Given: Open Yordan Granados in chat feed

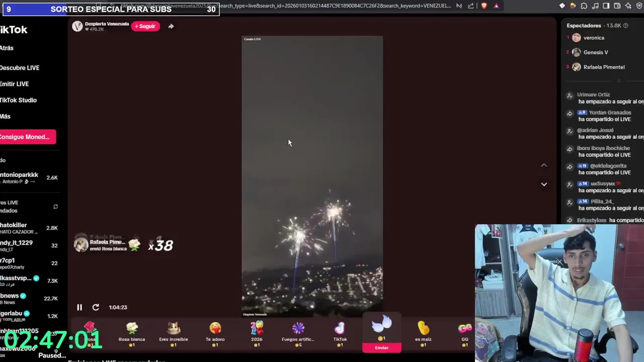Looking at the screenshot, I should click(x=610, y=113).
